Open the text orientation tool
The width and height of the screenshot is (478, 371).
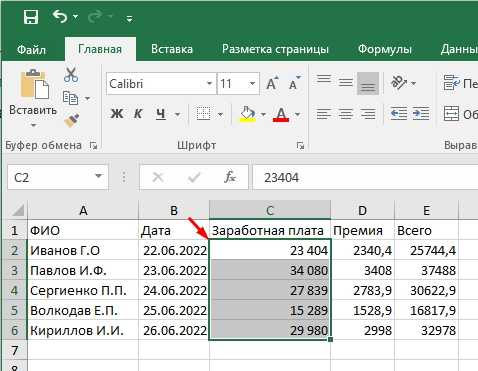398,83
